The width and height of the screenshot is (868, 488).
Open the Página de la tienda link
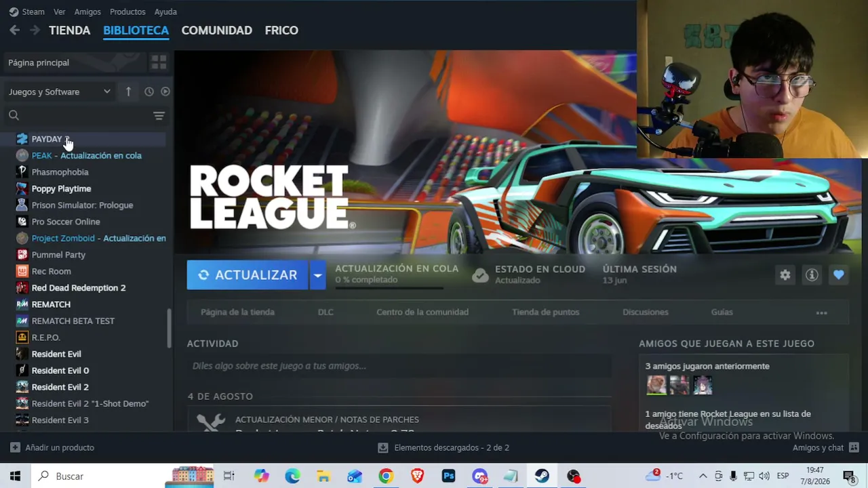237,312
